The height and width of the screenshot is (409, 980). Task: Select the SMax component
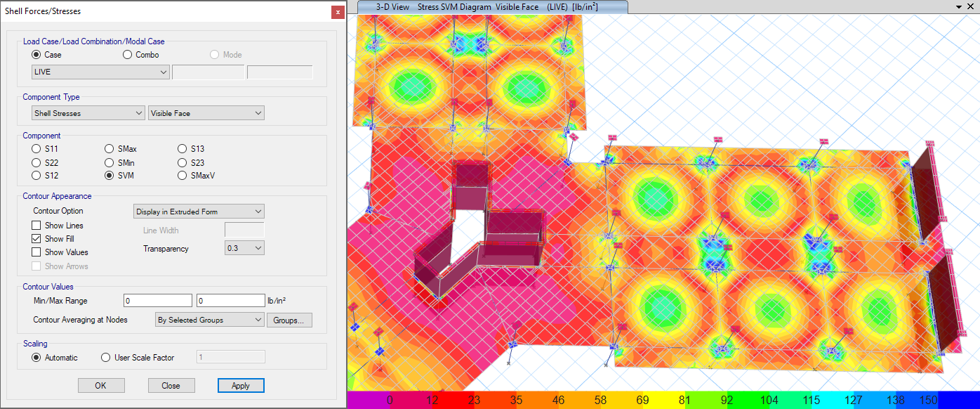point(110,148)
